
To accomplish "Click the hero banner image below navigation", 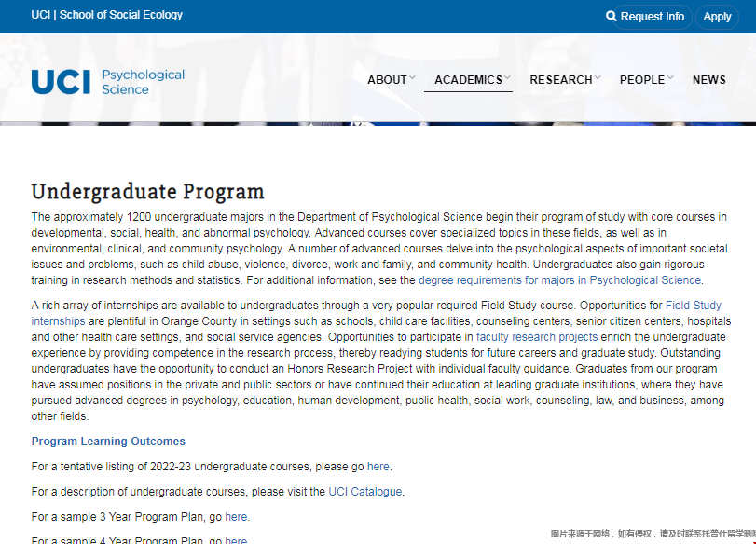I will point(378,119).
